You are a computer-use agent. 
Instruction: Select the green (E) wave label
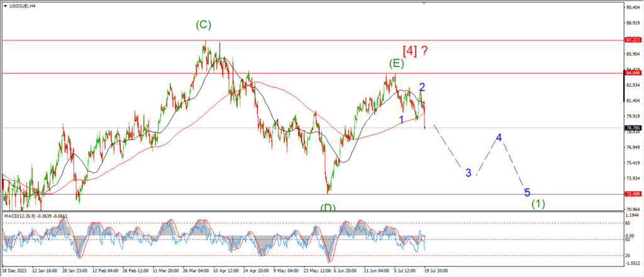[x=396, y=63]
